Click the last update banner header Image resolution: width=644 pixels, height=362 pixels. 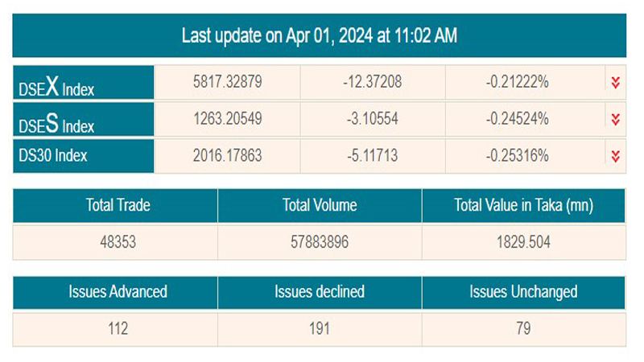(x=320, y=35)
